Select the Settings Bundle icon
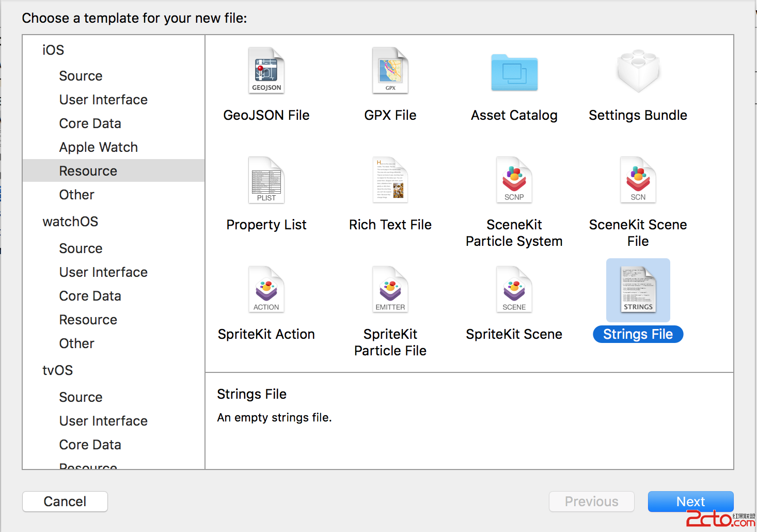 (x=638, y=71)
